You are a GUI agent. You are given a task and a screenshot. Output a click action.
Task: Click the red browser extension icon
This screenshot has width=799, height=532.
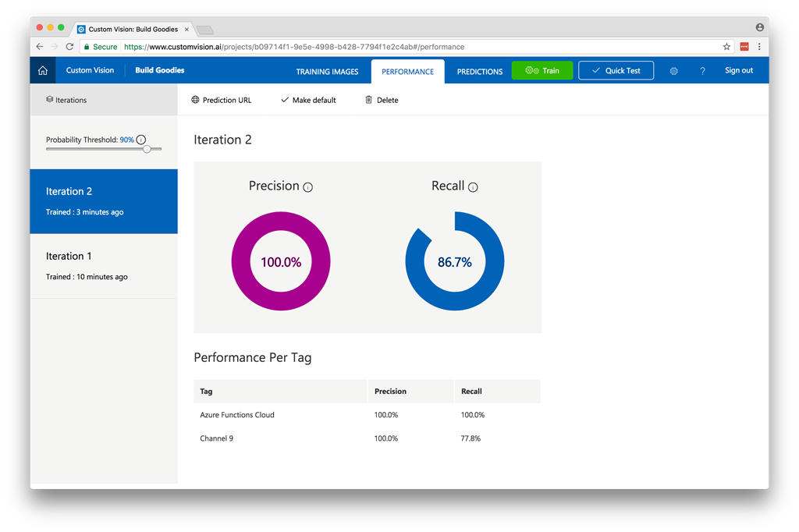point(744,46)
